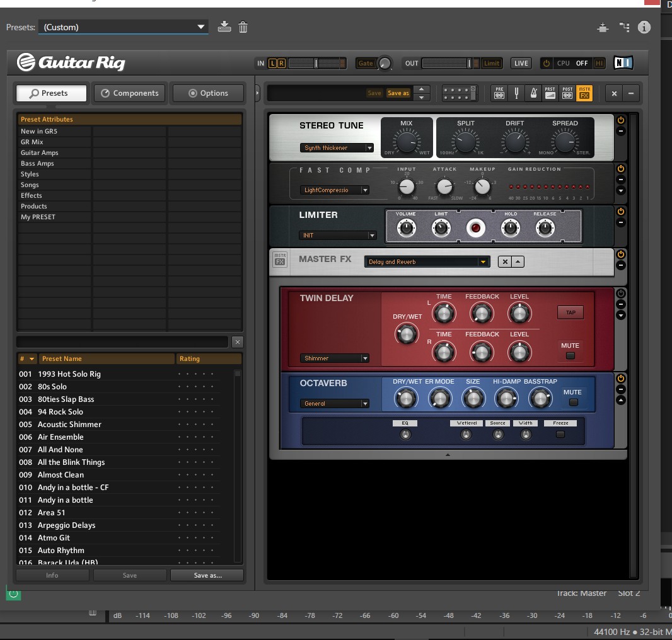Toggle the Master FX rack button

[x=584, y=93]
